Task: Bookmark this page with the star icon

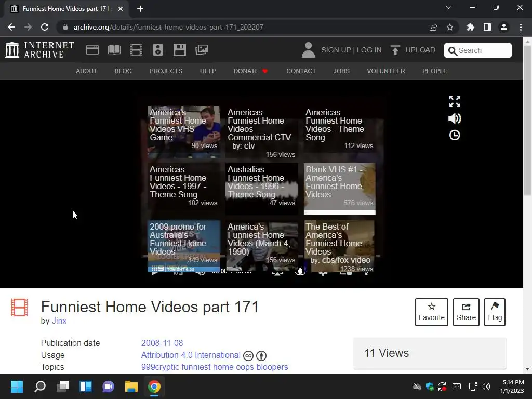Action: pos(449,27)
